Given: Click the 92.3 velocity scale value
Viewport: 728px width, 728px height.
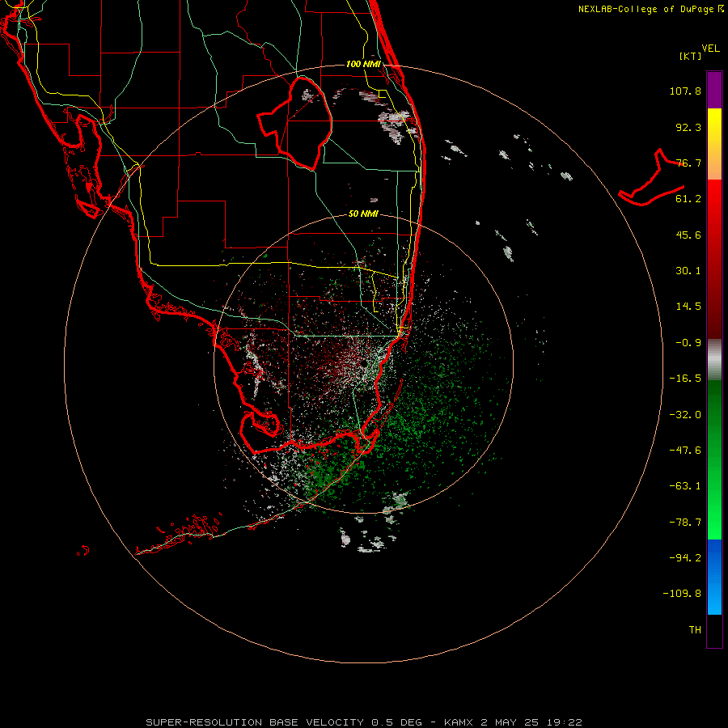Looking at the screenshot, I should pyautogui.click(x=688, y=127).
